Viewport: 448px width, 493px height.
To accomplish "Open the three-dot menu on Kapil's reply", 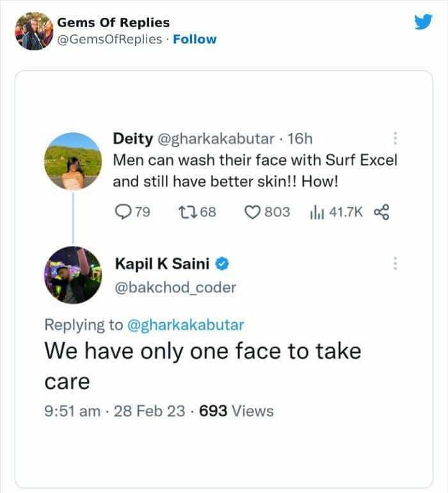I will (395, 263).
